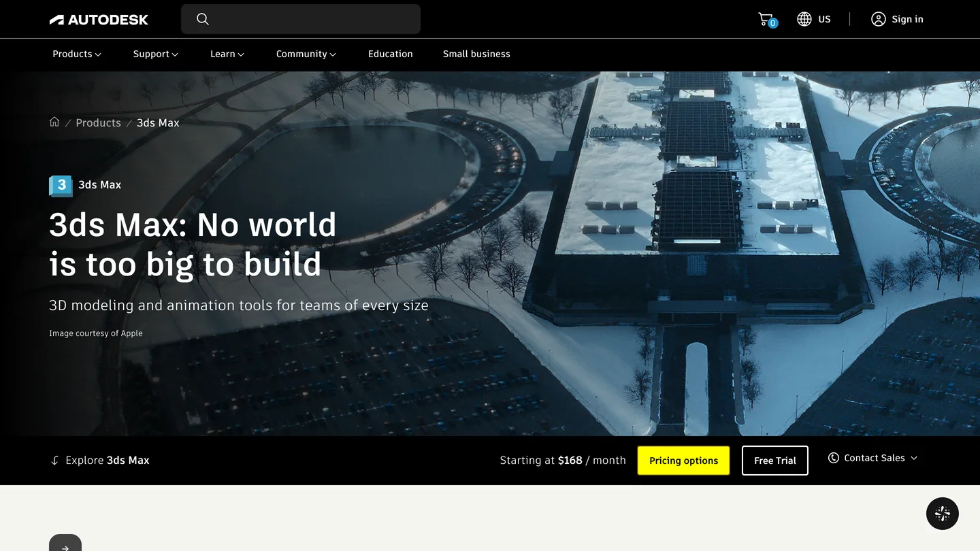The width and height of the screenshot is (980, 551).
Task: Click the Free Trial button
Action: 775,461
